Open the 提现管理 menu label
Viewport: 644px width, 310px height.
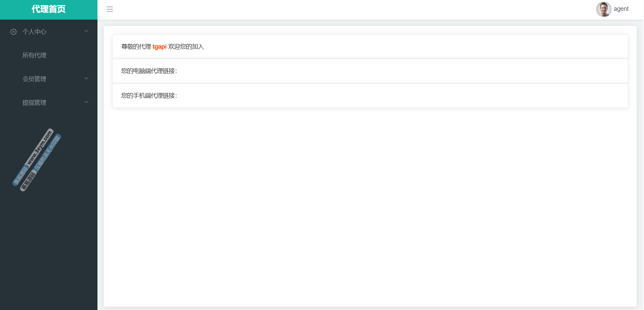pyautogui.click(x=34, y=103)
